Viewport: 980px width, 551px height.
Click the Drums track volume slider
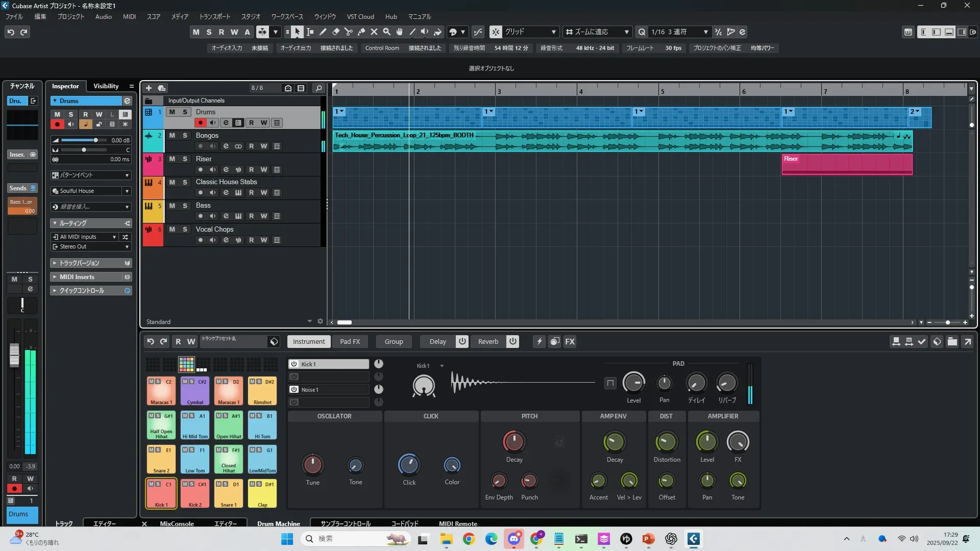click(x=95, y=140)
